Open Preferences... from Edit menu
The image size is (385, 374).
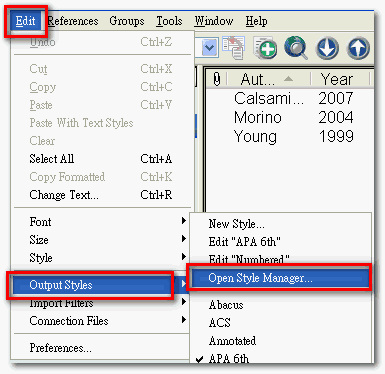[101, 348]
